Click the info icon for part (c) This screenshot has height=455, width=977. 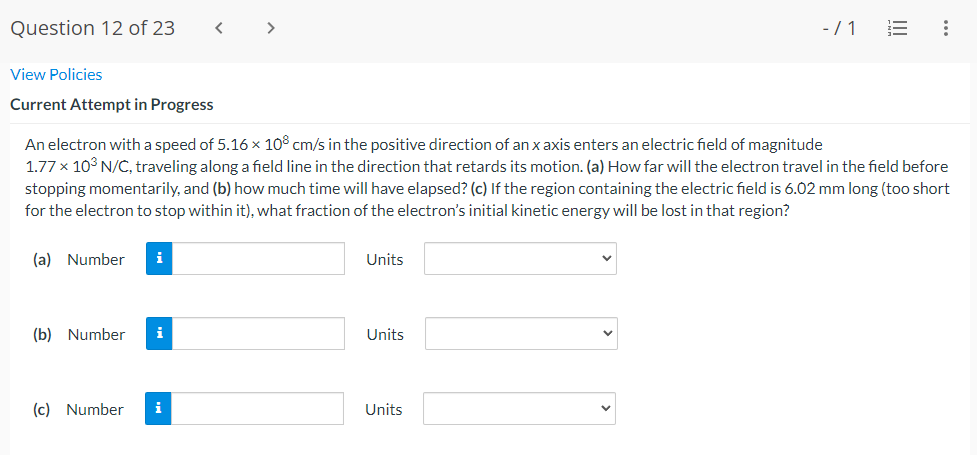tap(158, 409)
